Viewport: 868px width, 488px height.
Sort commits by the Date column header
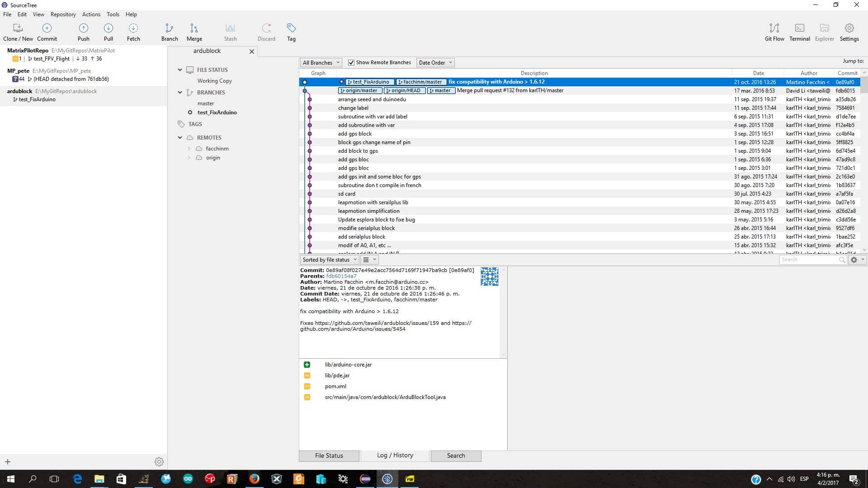(758, 73)
